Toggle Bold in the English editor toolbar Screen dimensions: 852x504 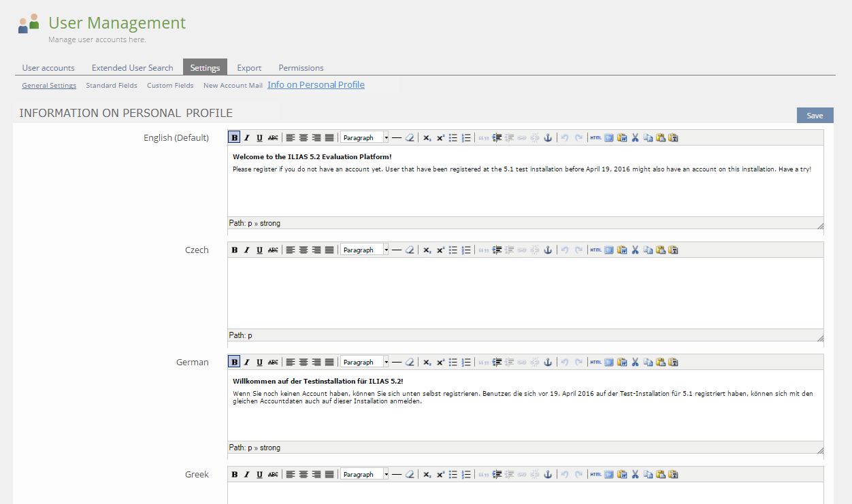point(234,137)
